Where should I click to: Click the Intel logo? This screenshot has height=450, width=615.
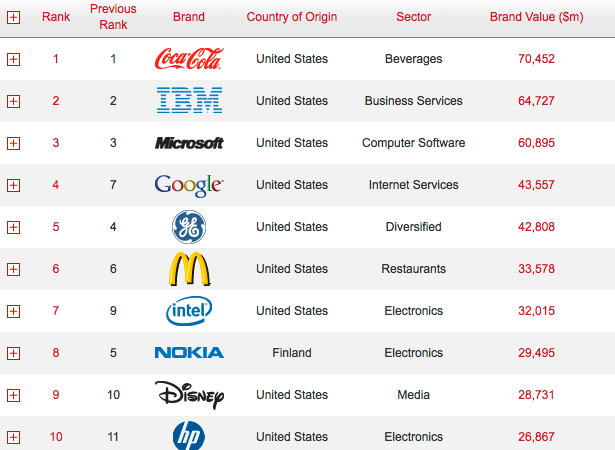click(x=189, y=311)
